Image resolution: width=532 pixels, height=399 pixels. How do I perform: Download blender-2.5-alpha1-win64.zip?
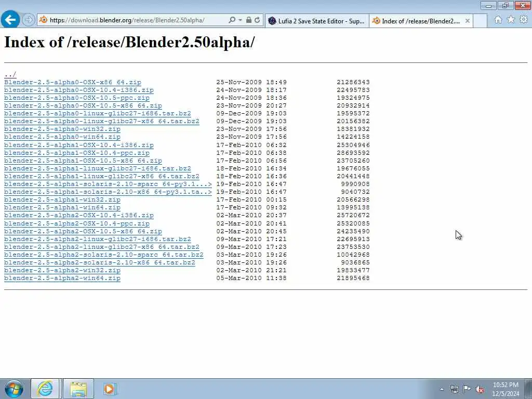62,207
